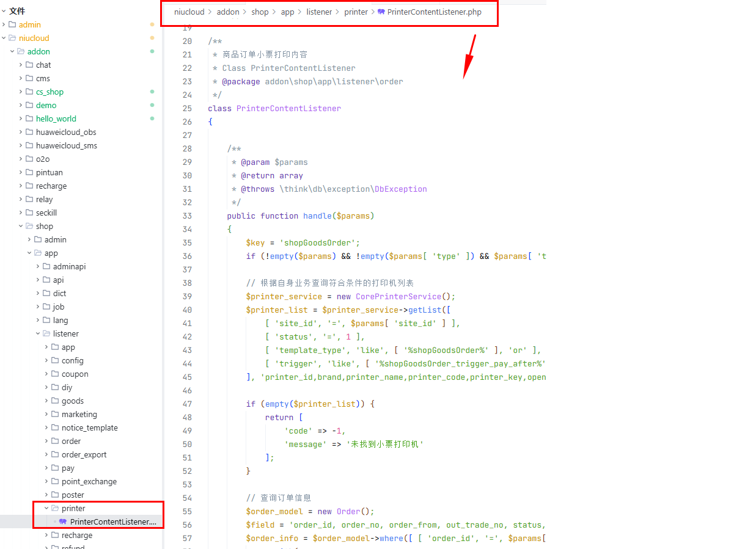This screenshot has height=549, width=756.
Task: Collapse the listener folder chevron
Action: pos(38,333)
